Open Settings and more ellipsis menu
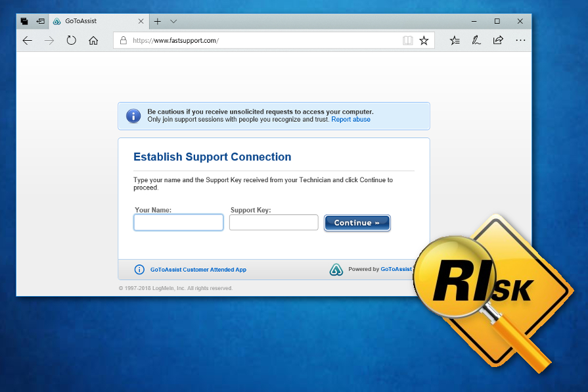The image size is (588, 392). coord(520,40)
